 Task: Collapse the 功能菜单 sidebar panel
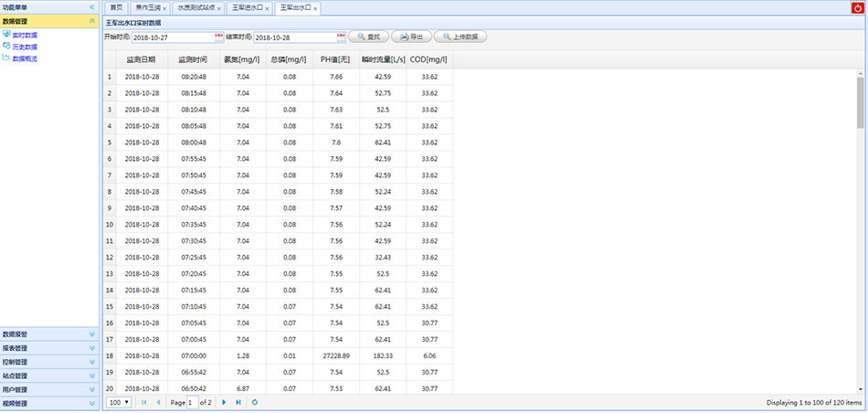pyautogui.click(x=91, y=6)
